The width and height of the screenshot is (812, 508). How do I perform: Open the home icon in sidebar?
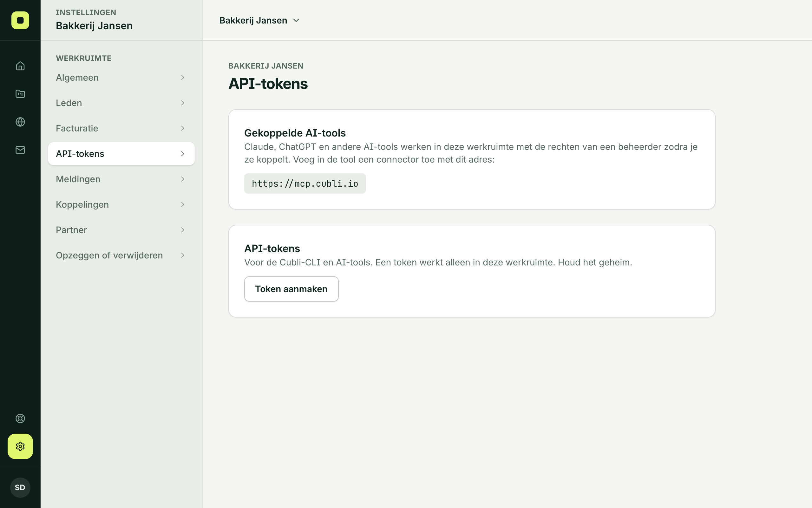pos(20,66)
